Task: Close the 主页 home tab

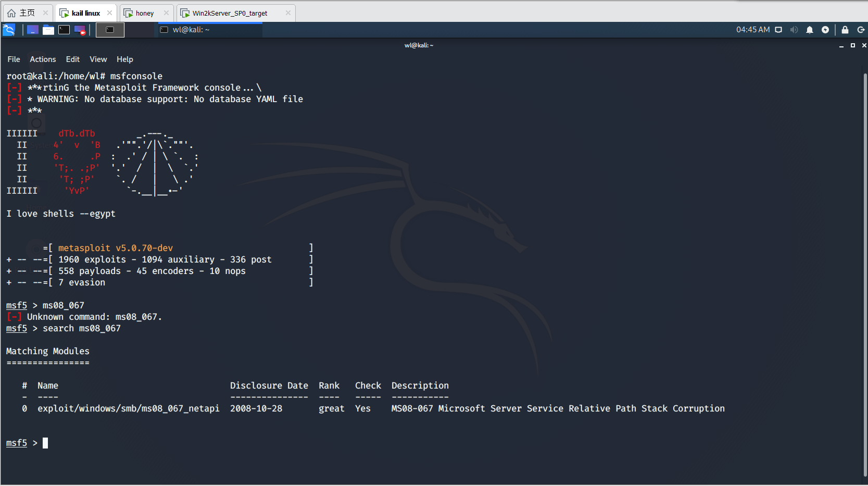Action: (45, 13)
